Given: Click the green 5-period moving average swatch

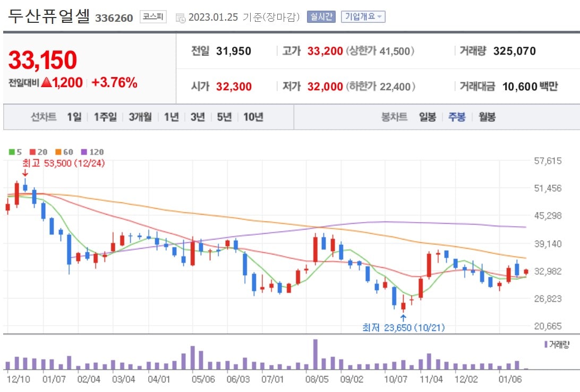Looking at the screenshot, I should point(12,152).
